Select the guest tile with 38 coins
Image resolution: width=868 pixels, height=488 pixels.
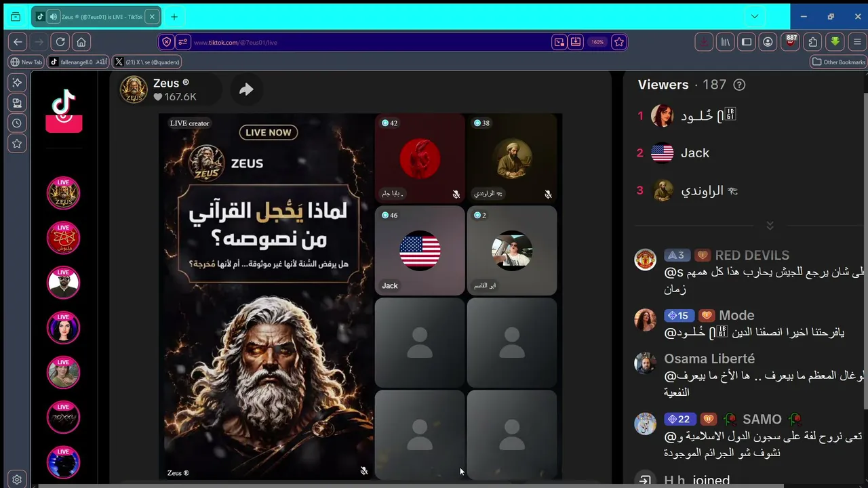(x=512, y=159)
